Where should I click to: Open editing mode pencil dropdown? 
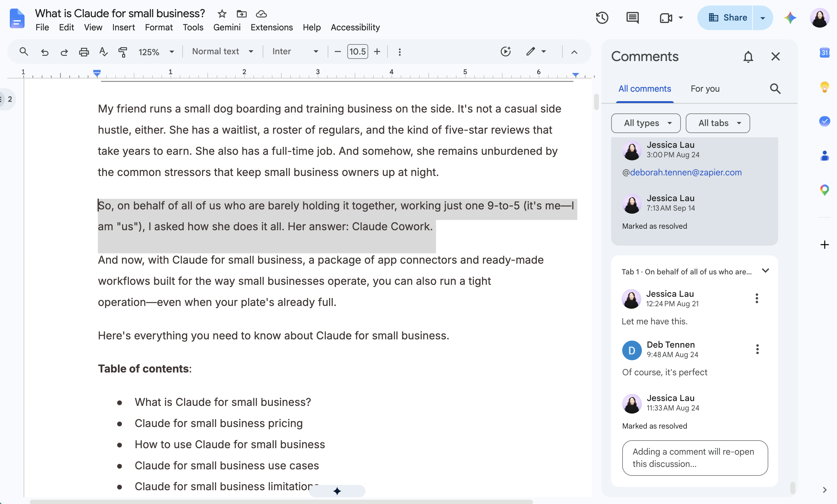536,51
